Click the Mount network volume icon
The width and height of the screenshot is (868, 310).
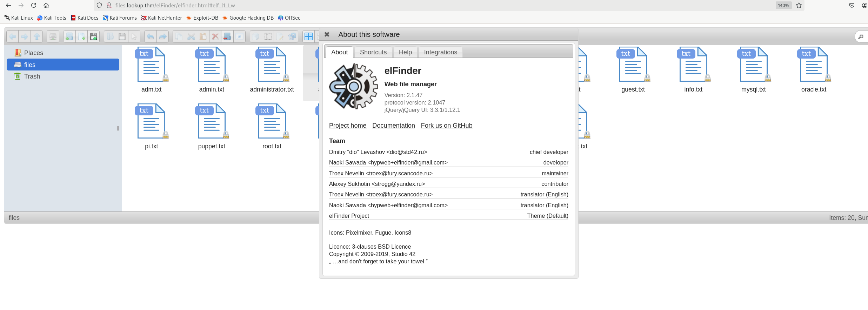click(53, 36)
